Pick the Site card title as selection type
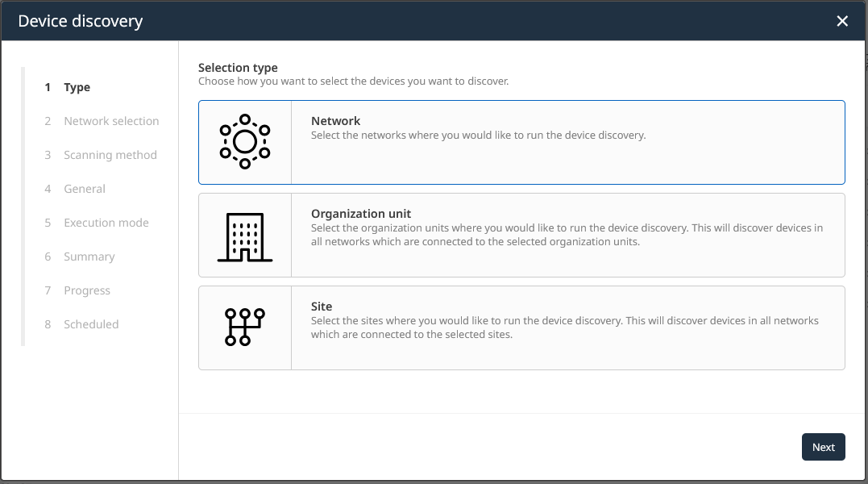868x484 pixels. (322, 307)
